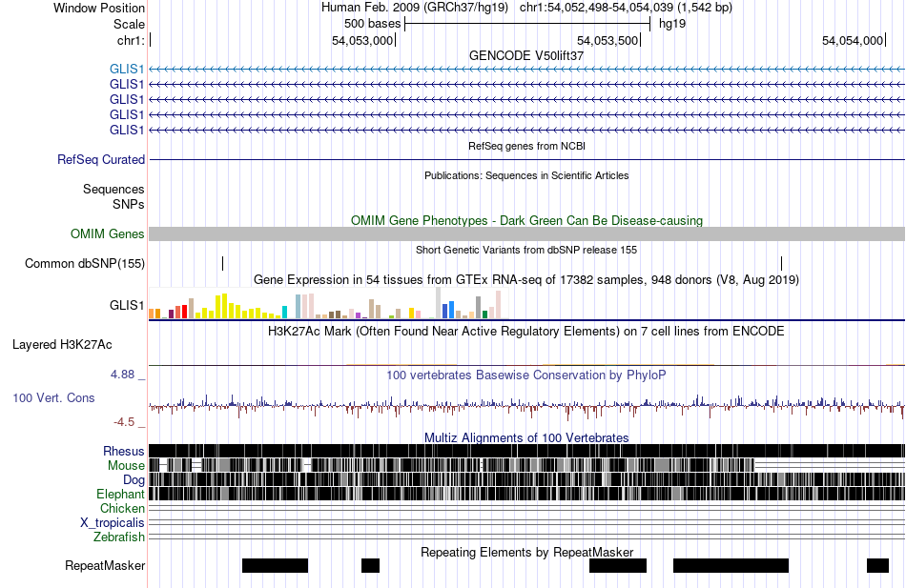Viewport: 906px width, 588px height.
Task: Click the light-blue GLIS1 transcript label
Action: pyautogui.click(x=127, y=69)
